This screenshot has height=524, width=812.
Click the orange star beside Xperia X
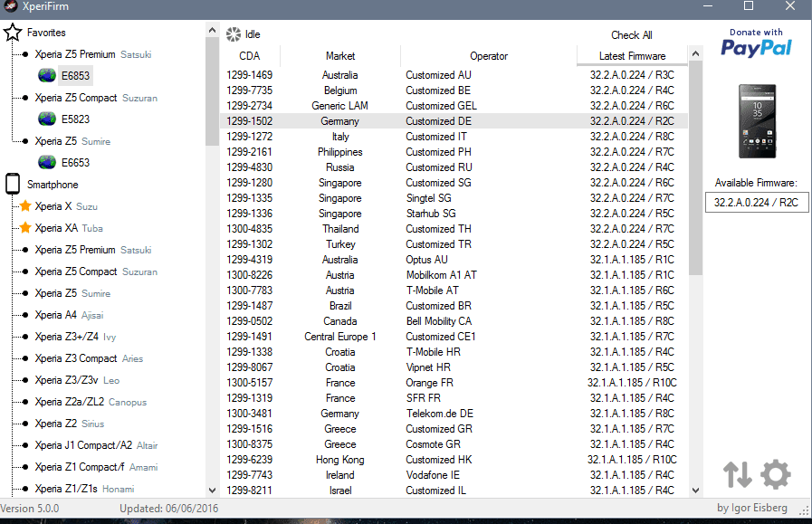[x=24, y=206]
